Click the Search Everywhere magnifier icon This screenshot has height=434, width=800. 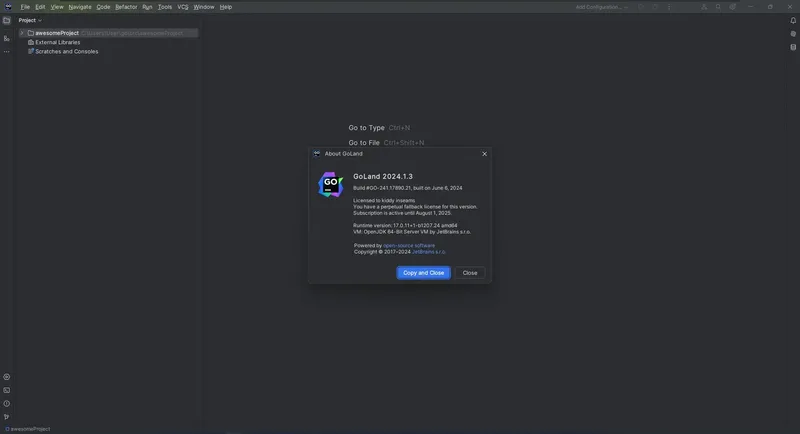718,7
